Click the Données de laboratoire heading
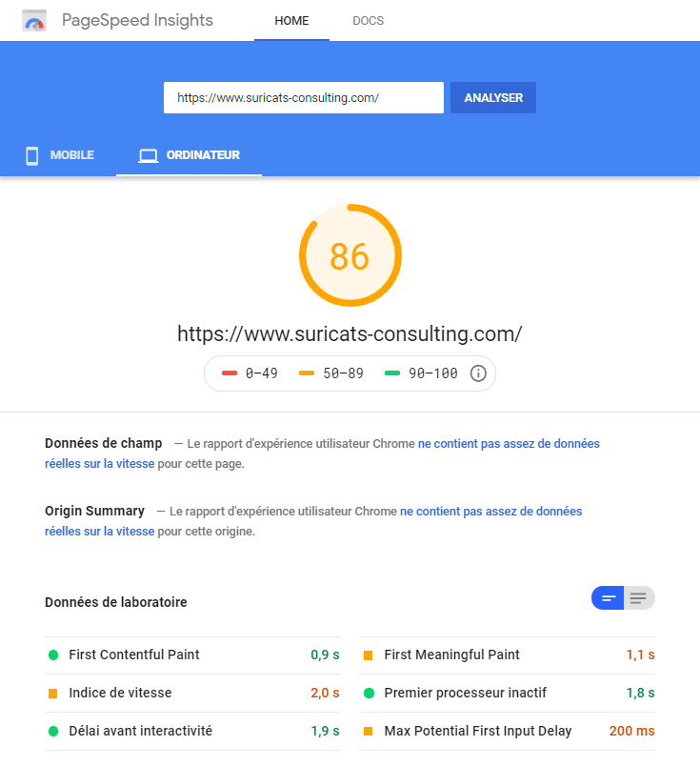700x766 pixels. pyautogui.click(x=116, y=602)
